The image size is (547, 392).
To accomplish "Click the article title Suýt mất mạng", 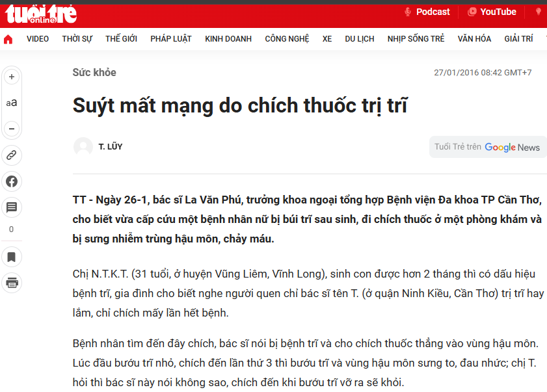I will pos(240,105).
